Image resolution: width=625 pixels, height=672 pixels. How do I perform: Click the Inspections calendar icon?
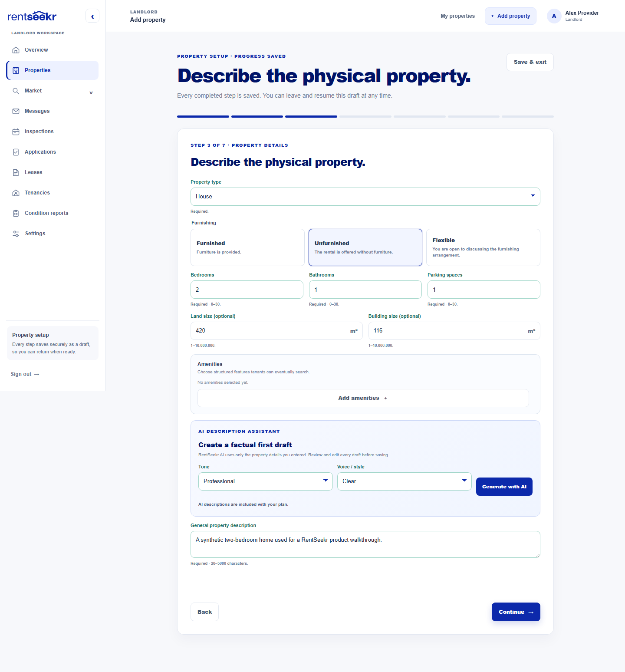click(x=16, y=132)
